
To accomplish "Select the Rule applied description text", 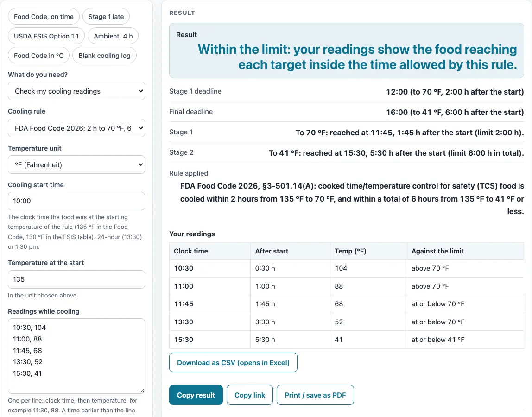I will pos(352,198).
